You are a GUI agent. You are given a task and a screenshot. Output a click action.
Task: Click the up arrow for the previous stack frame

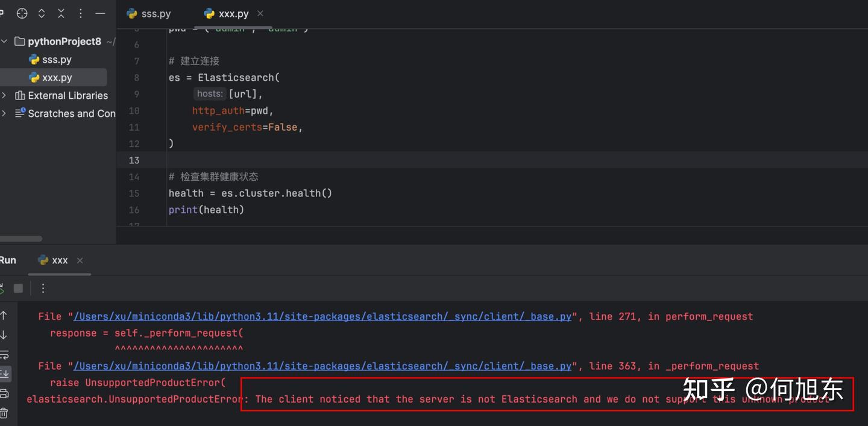(x=4, y=316)
